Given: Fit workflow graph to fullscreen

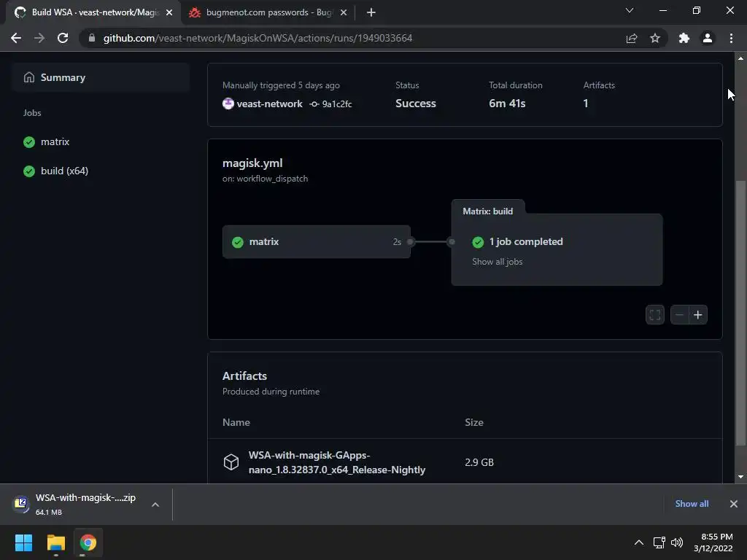Looking at the screenshot, I should [655, 315].
